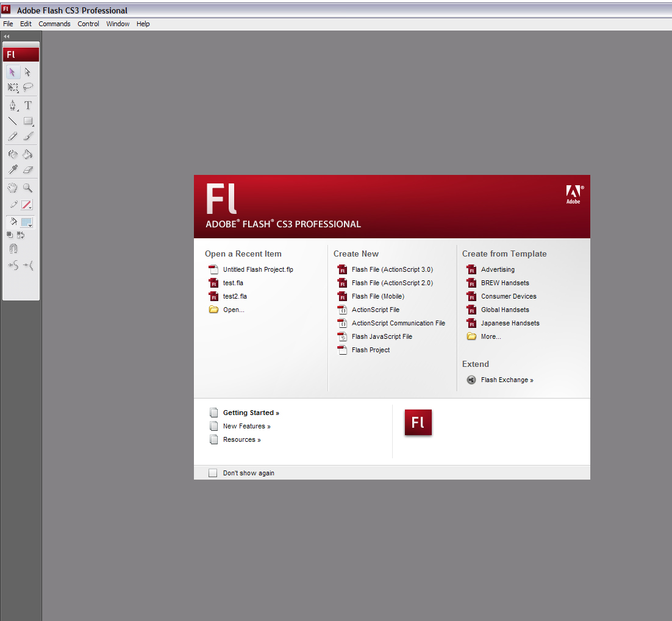Choose the Consumer Devices template
672x621 pixels.
coord(501,296)
